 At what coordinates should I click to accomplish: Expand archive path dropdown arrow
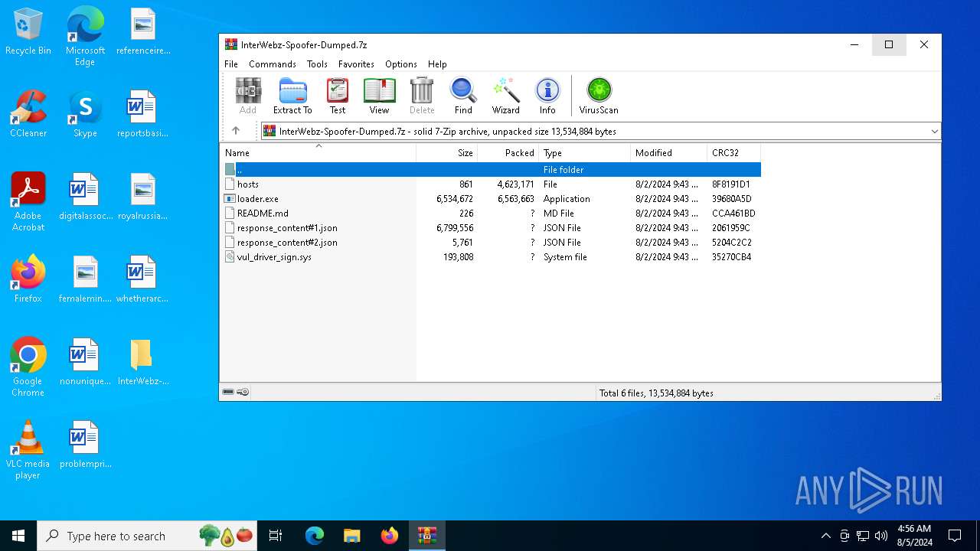(934, 131)
